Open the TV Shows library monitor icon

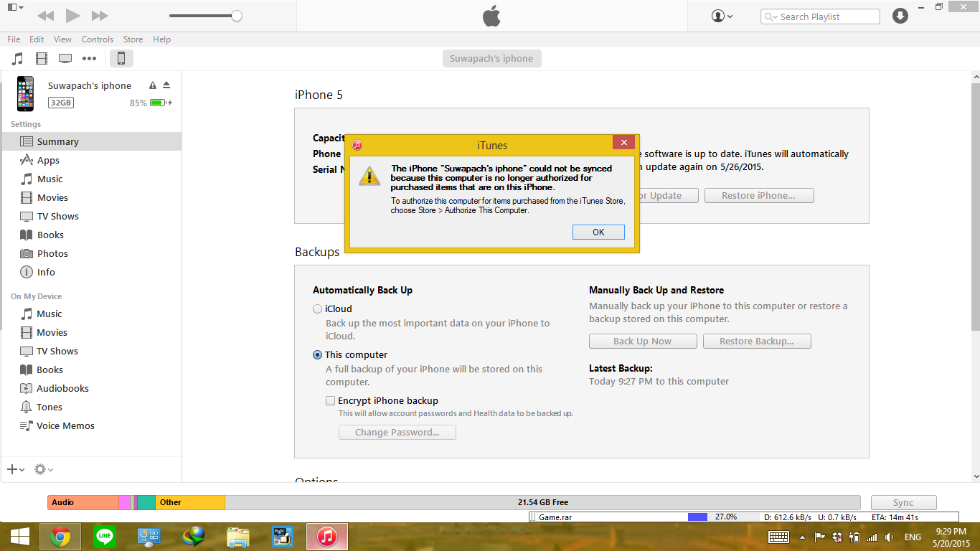click(x=65, y=58)
